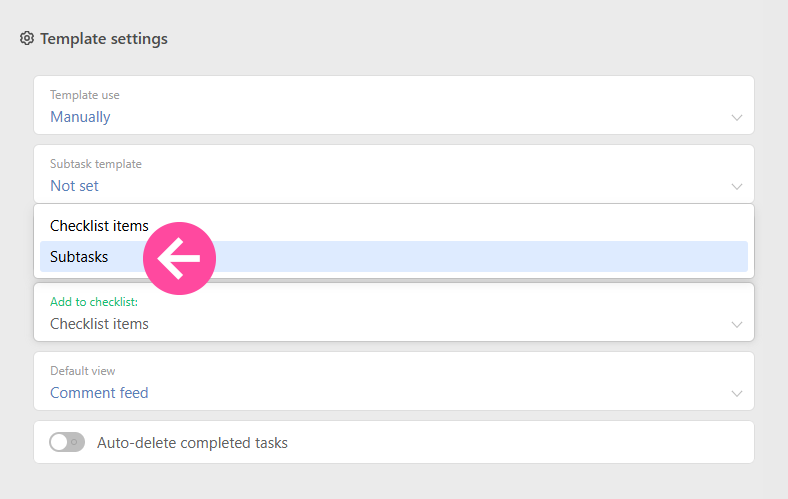
Task: Collapse the Subtask template chevron arrow
Action: pos(737,186)
